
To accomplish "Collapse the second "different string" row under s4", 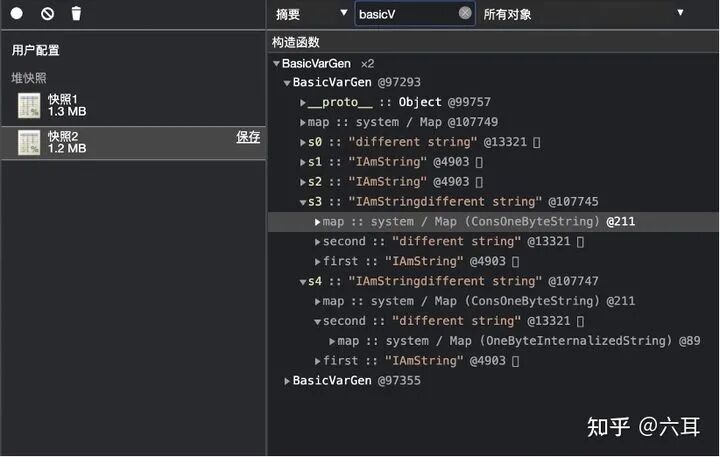I will (x=317, y=322).
